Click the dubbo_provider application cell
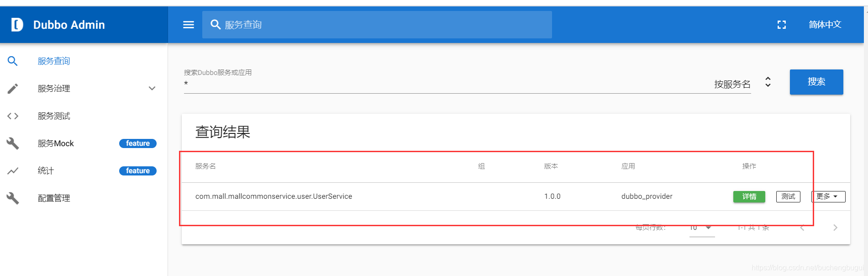 (x=647, y=196)
